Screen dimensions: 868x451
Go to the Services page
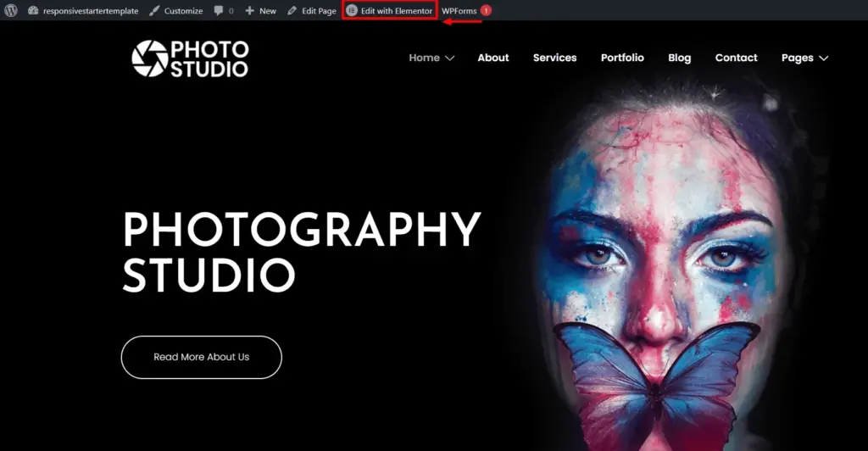pyautogui.click(x=554, y=58)
